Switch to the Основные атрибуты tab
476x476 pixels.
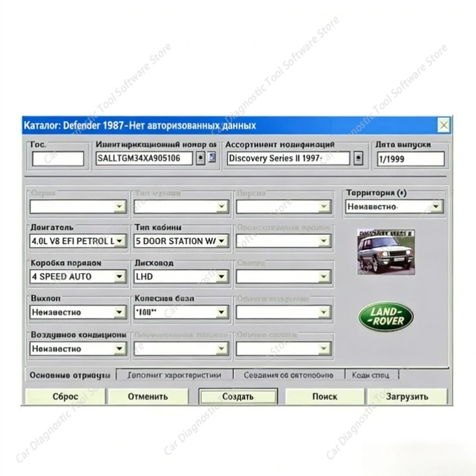(x=70, y=375)
